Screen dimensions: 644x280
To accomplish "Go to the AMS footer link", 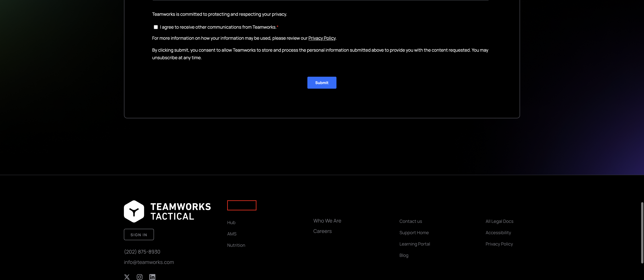I will pyautogui.click(x=232, y=234).
